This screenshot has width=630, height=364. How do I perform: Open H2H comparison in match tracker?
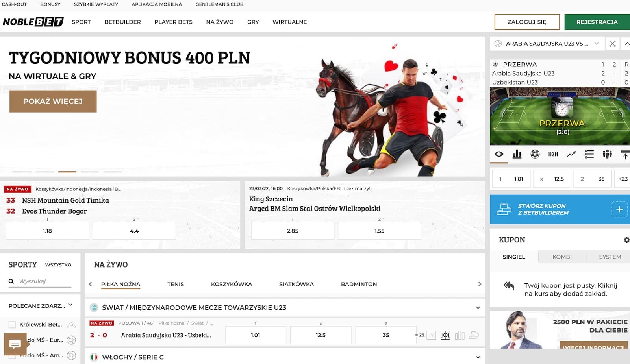[x=553, y=154]
